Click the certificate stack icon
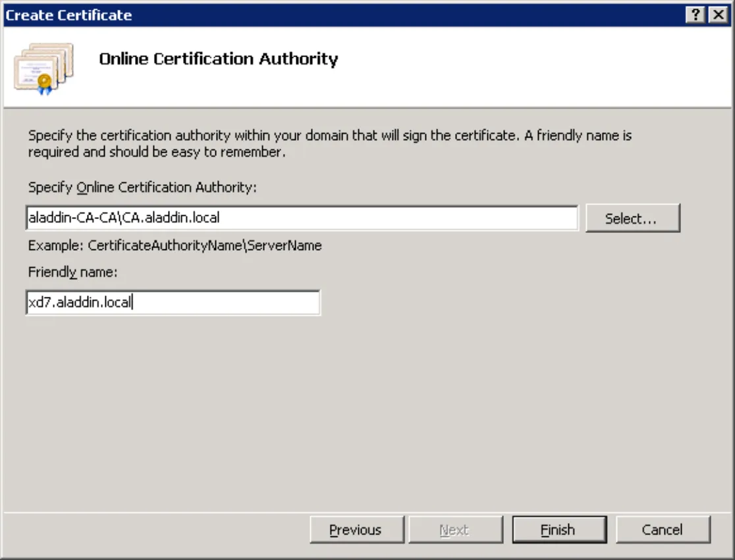The height and width of the screenshot is (560, 735). (44, 68)
